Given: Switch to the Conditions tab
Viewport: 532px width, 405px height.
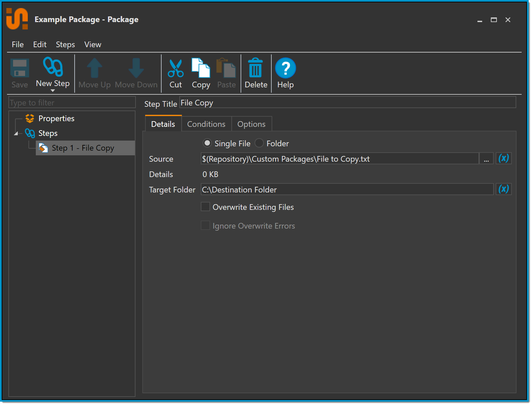Looking at the screenshot, I should point(206,124).
